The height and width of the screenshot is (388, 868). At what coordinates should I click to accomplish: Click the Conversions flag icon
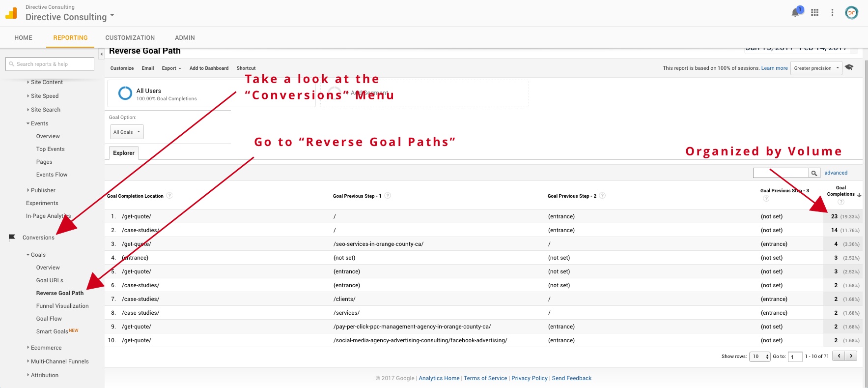pos(12,238)
